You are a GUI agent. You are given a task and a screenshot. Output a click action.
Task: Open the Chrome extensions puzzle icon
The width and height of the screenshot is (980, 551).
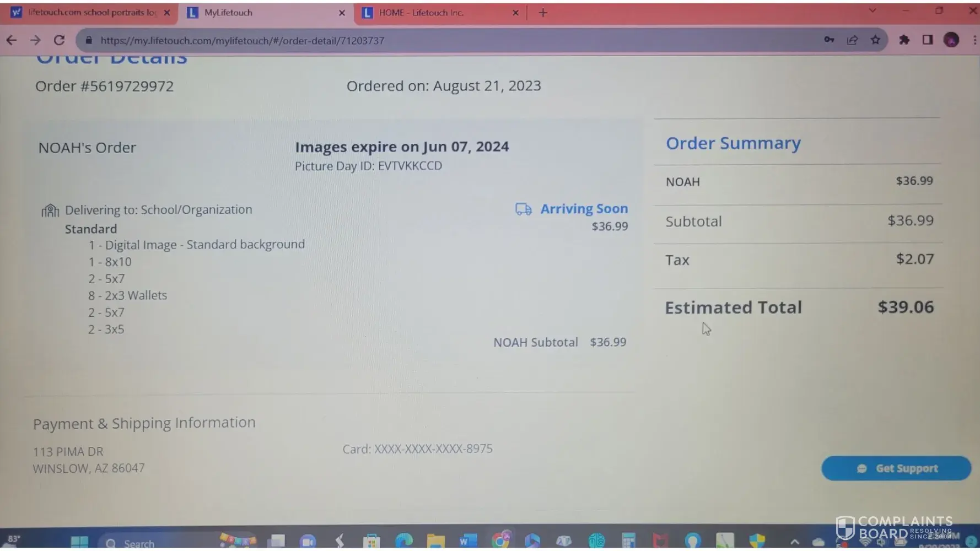point(904,40)
